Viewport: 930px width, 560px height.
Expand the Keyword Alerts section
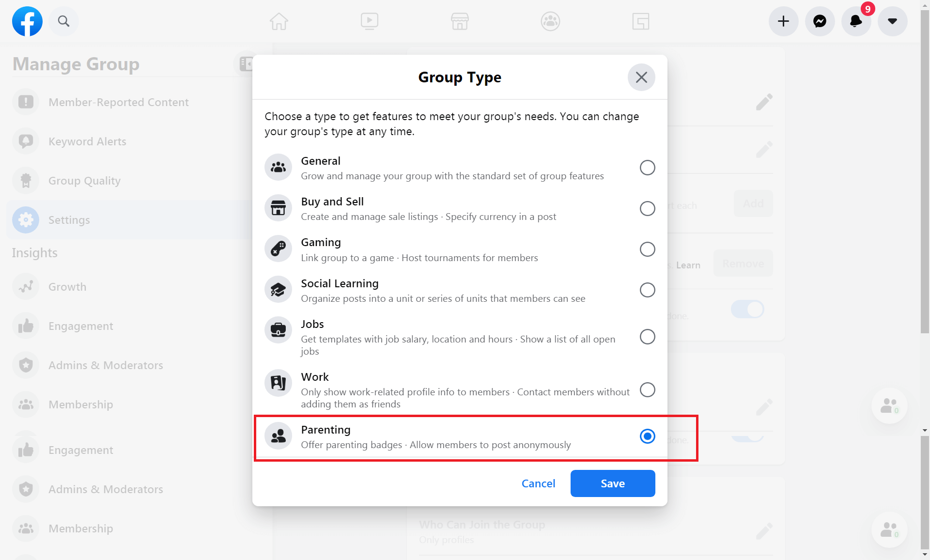pos(87,141)
